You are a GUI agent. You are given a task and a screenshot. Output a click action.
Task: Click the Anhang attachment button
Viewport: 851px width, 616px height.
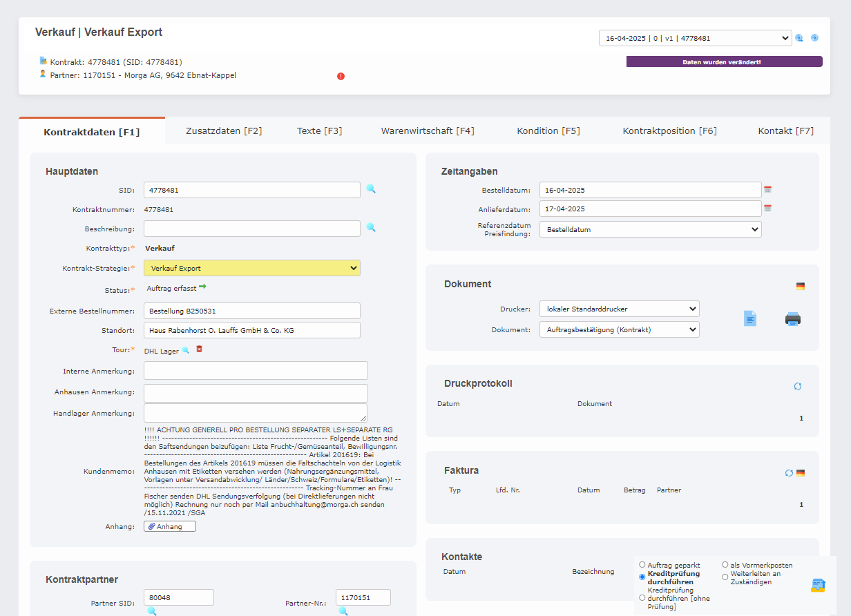170,526
